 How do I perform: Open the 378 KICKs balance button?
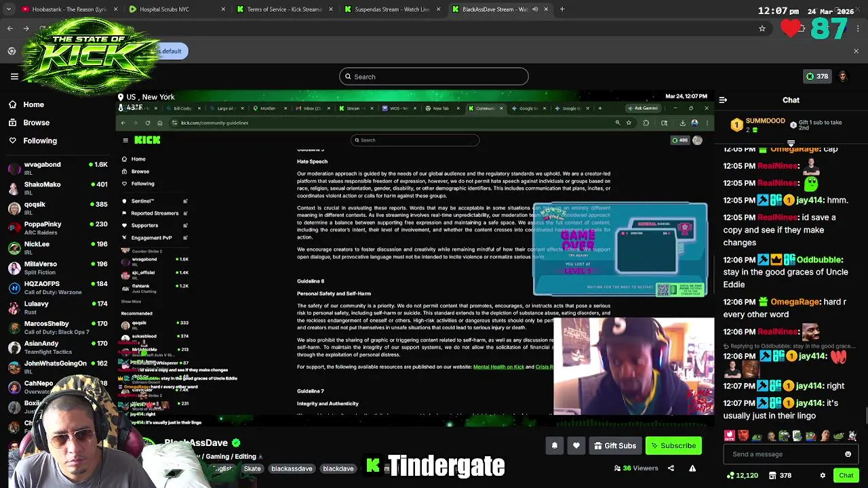pos(816,77)
